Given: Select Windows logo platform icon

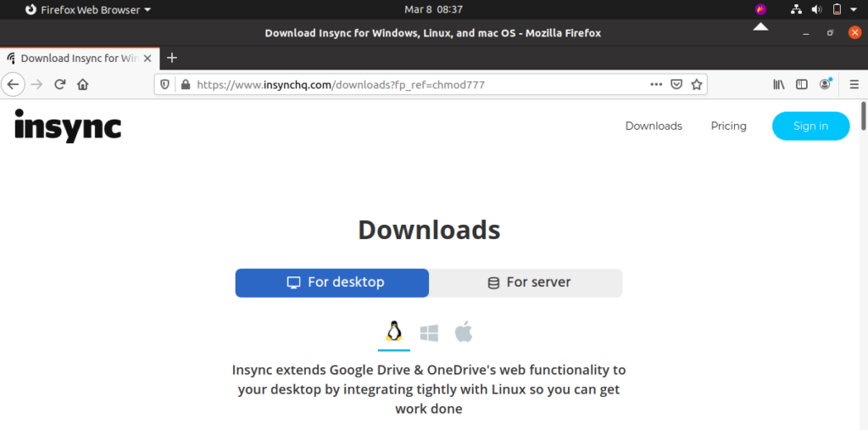Looking at the screenshot, I should pos(429,333).
